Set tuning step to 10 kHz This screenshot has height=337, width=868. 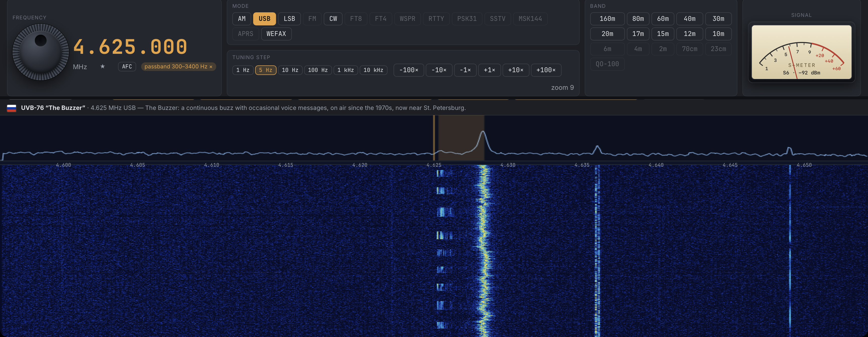coord(373,70)
